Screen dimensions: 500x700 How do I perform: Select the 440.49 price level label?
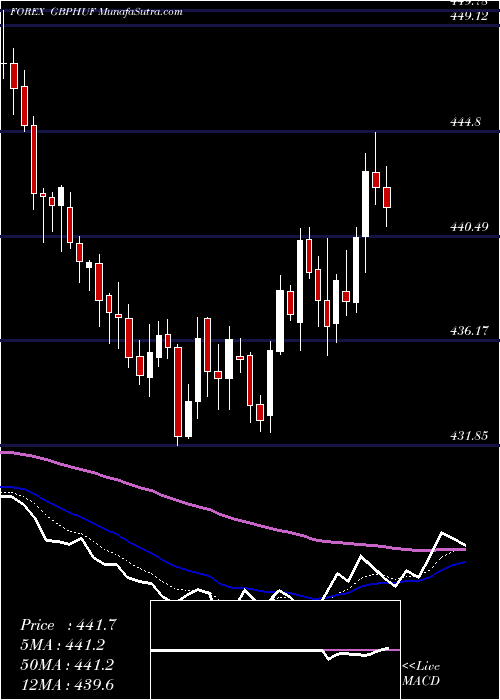coord(469,227)
